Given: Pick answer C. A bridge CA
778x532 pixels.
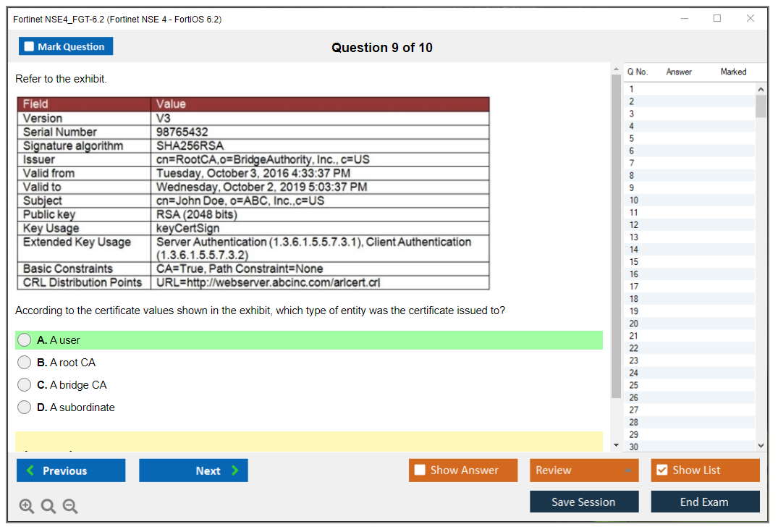Looking at the screenshot, I should tap(25, 385).
